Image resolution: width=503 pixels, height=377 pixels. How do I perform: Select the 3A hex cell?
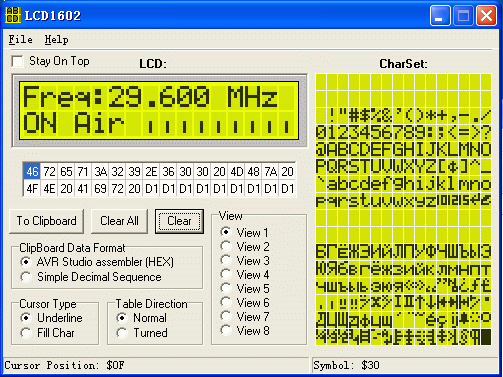[x=100, y=172]
